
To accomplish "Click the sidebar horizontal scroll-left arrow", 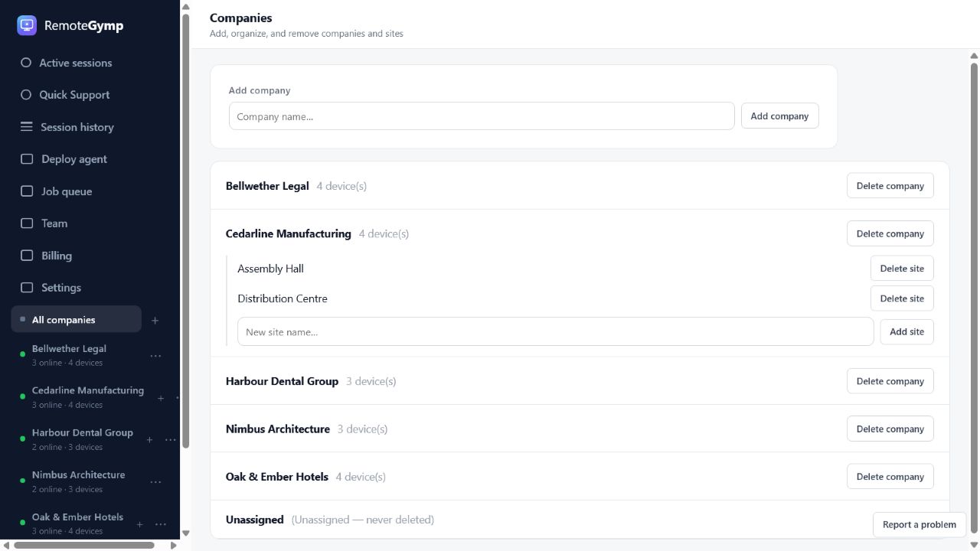I will 6,546.
